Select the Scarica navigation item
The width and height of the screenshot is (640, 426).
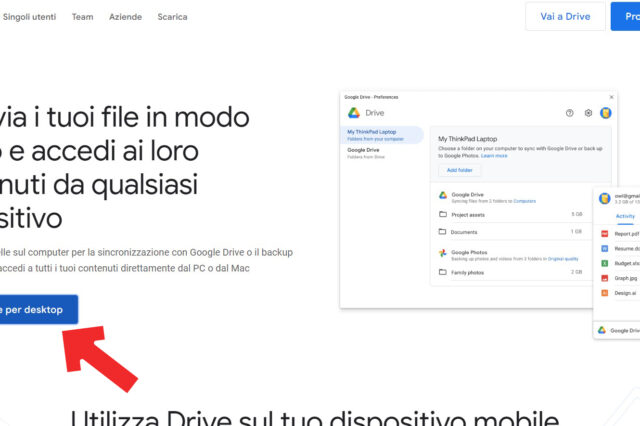coord(172,17)
